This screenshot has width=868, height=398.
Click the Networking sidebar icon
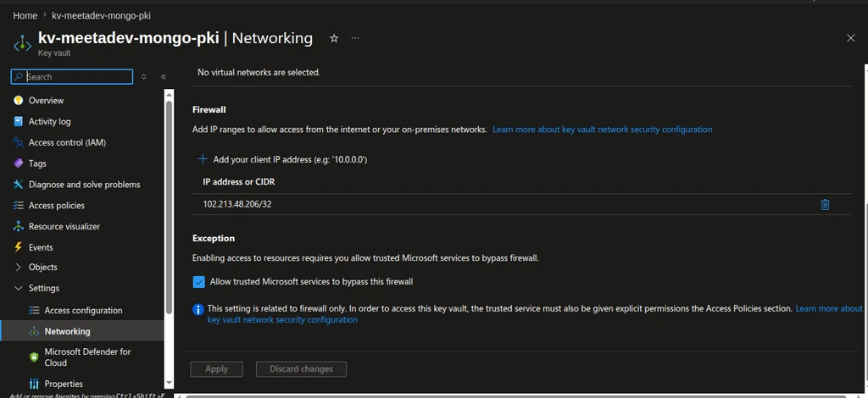(34, 332)
